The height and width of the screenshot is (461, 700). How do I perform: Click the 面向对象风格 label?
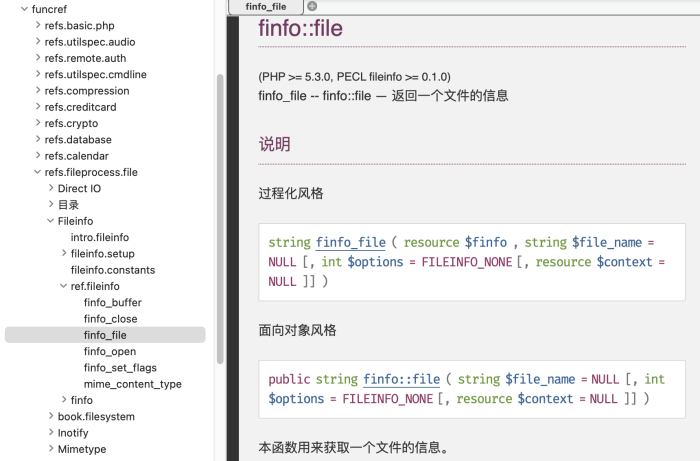pos(297,330)
